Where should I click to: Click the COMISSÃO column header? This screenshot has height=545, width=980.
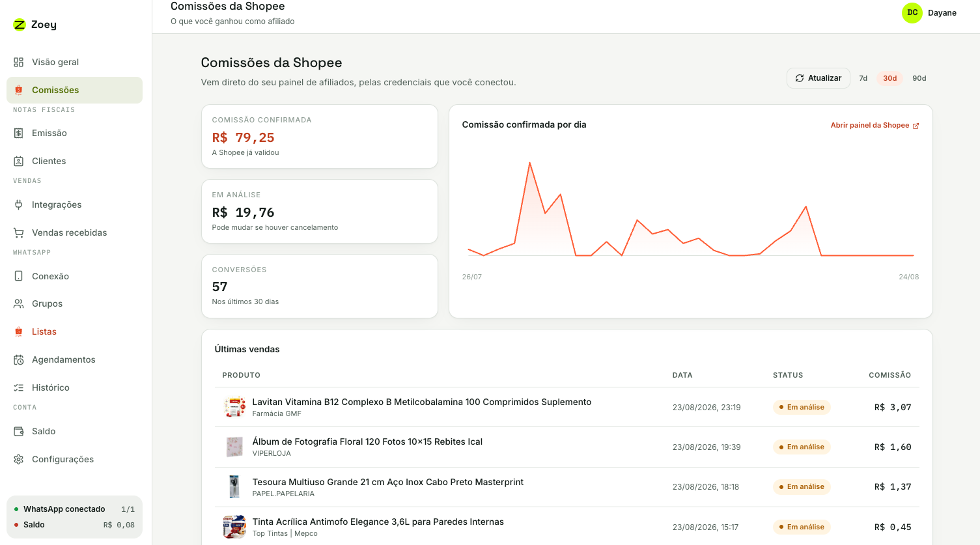tap(890, 376)
